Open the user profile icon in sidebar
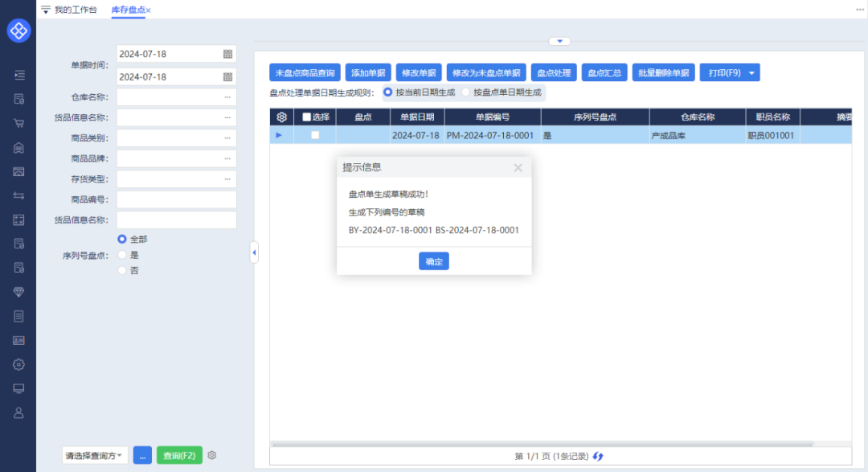Viewport: 868px width, 472px height. coord(18,412)
